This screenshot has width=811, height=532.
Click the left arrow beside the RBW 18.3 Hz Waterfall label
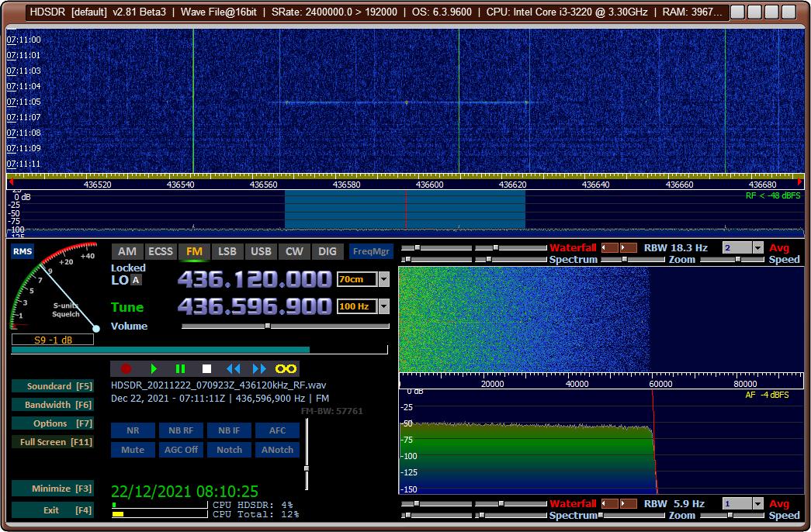610,247
